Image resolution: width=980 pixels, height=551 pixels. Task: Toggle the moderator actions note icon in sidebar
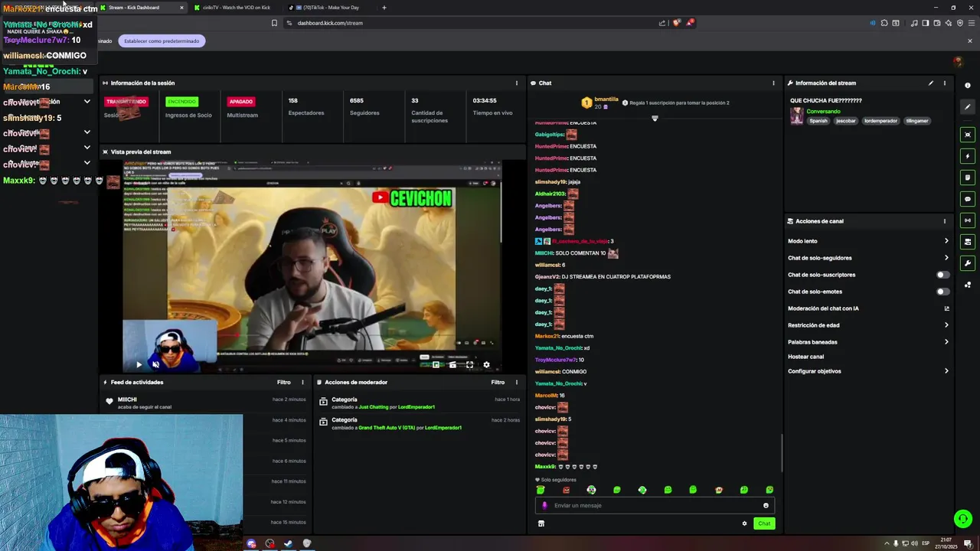(x=968, y=178)
